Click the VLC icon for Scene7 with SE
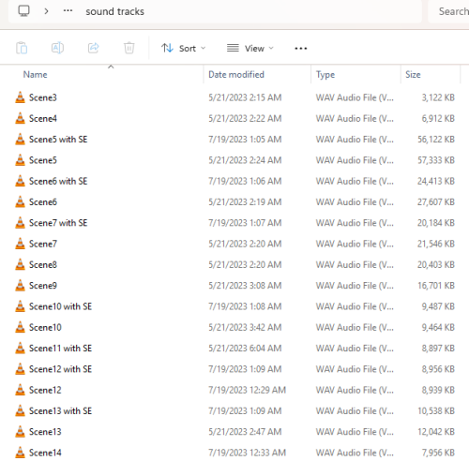The width and height of the screenshot is (469, 476). coord(20,223)
